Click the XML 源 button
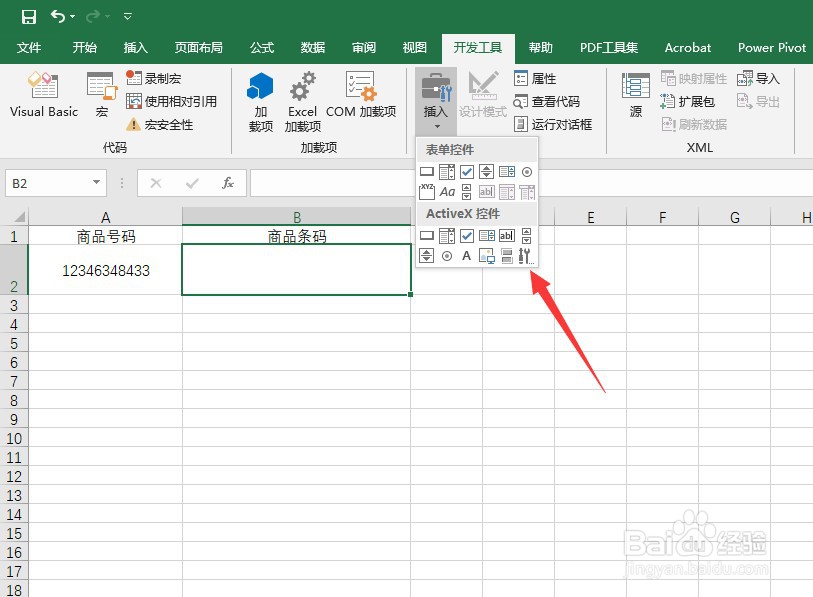 coord(636,94)
